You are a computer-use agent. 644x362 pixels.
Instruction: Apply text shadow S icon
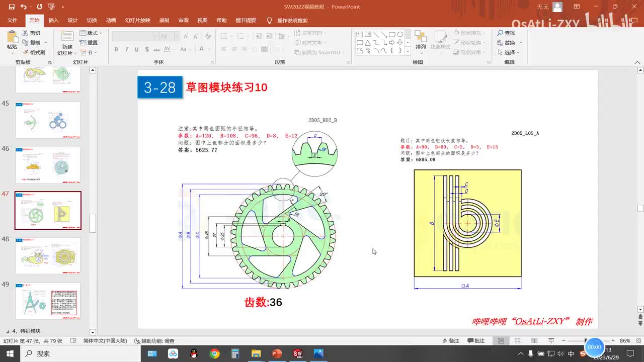coord(146,49)
